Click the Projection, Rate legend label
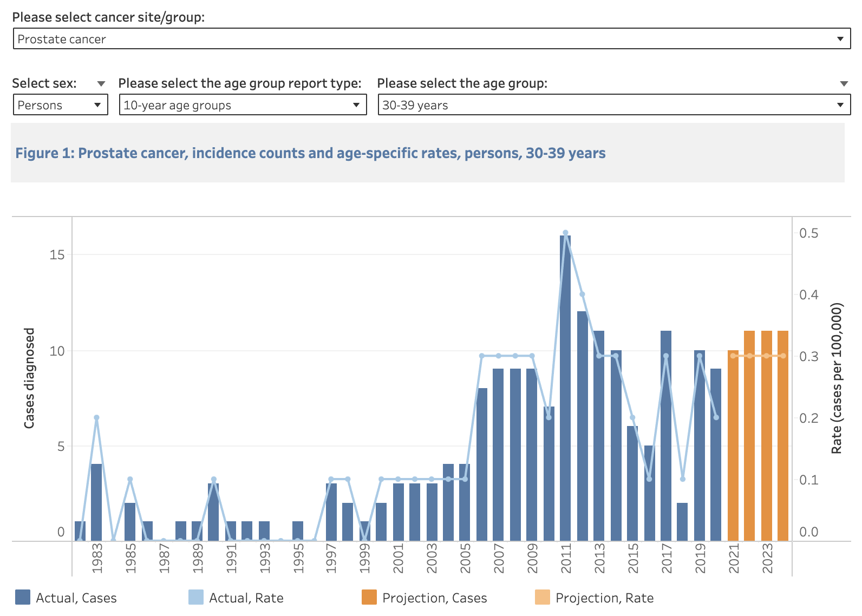The image size is (862, 616). (604, 598)
